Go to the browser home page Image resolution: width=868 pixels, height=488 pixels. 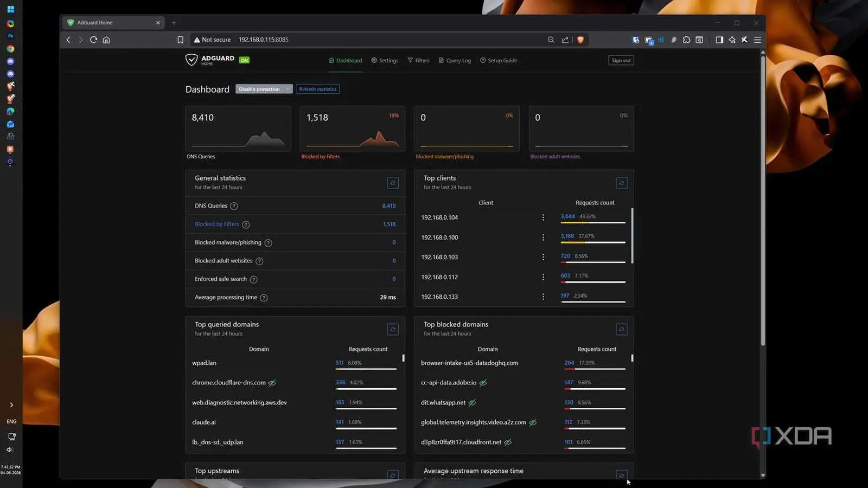coord(106,40)
